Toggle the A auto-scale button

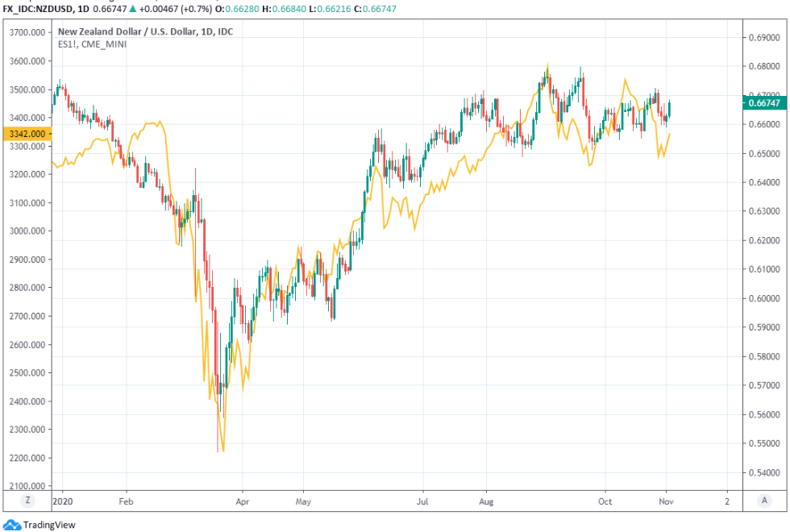coord(763,500)
